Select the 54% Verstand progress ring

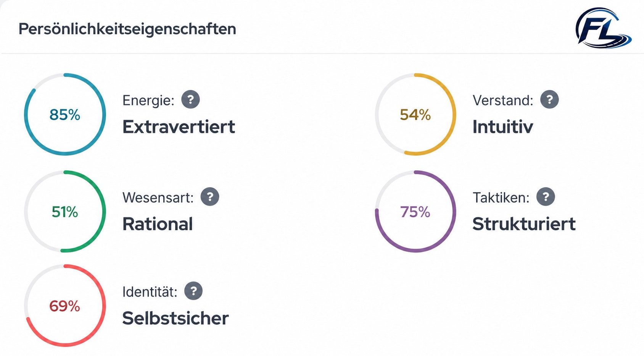(415, 114)
